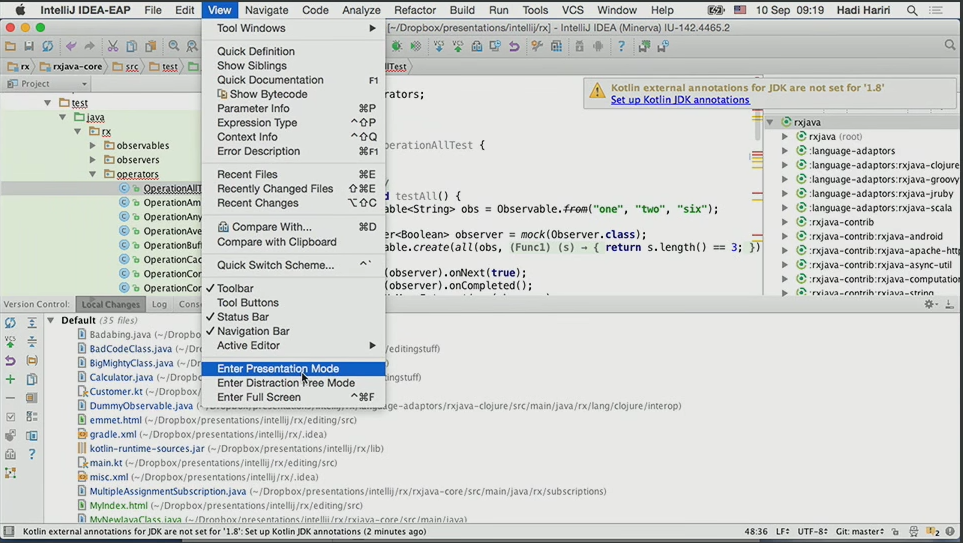Click the Copy icon in main toolbar
This screenshot has width=963, height=543.
pos(131,46)
